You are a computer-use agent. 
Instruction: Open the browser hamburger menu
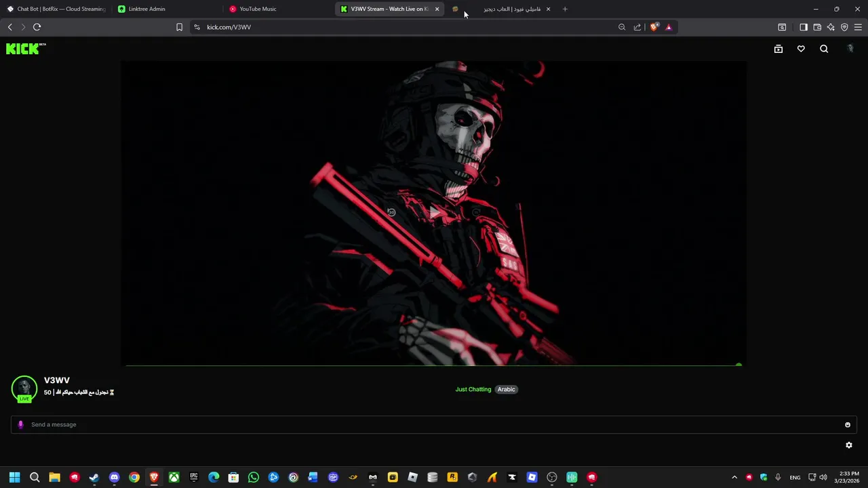pyautogui.click(x=858, y=27)
